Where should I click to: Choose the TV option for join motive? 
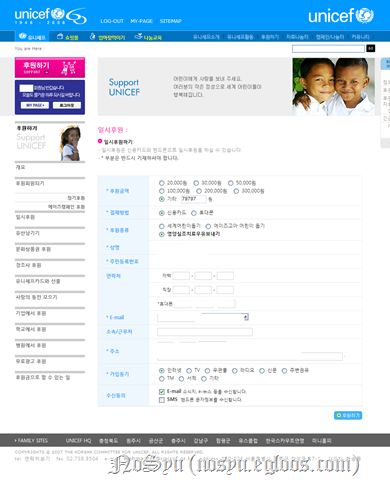pyautogui.click(x=189, y=370)
